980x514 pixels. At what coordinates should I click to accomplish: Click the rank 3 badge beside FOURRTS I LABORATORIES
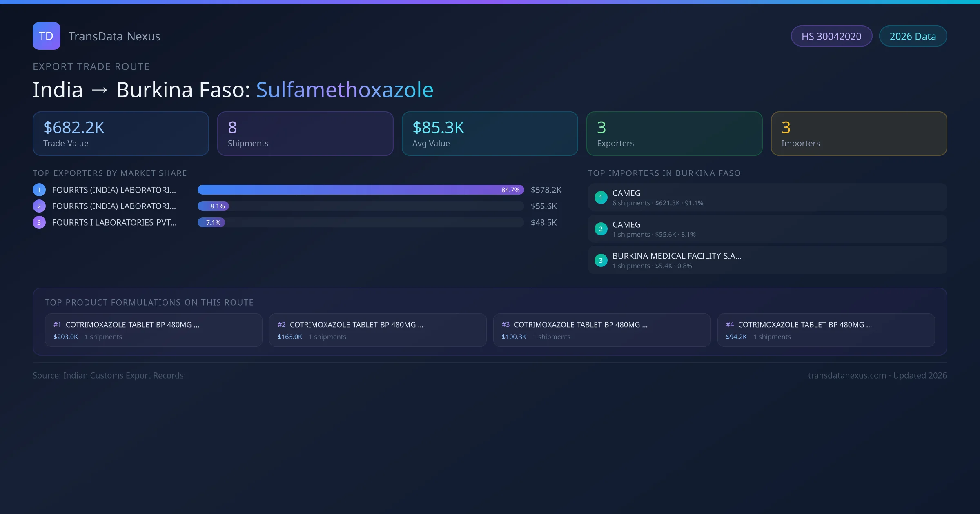coord(39,222)
